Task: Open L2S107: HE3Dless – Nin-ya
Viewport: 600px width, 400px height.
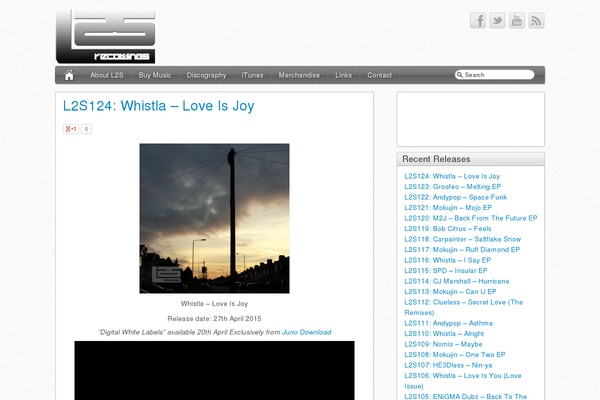Action: (448, 365)
